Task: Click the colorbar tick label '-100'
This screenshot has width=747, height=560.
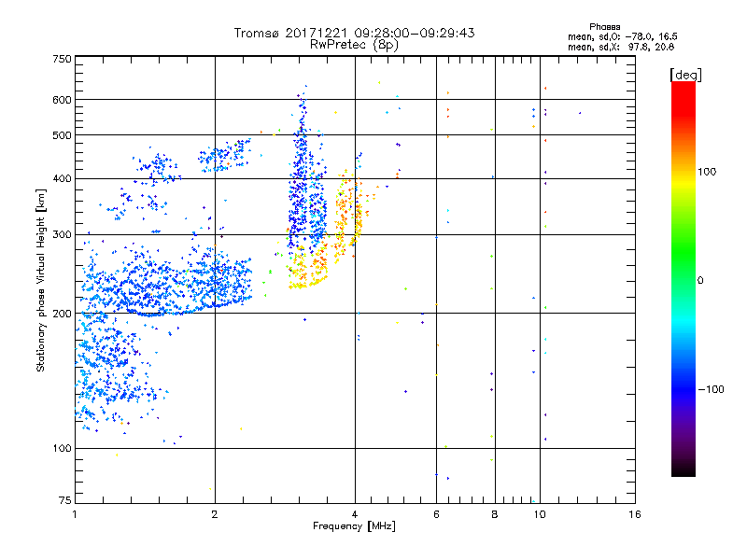Action: pos(711,389)
